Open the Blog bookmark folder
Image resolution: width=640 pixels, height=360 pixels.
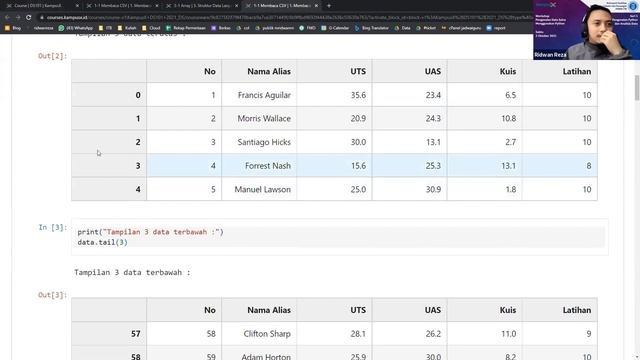coord(12,28)
